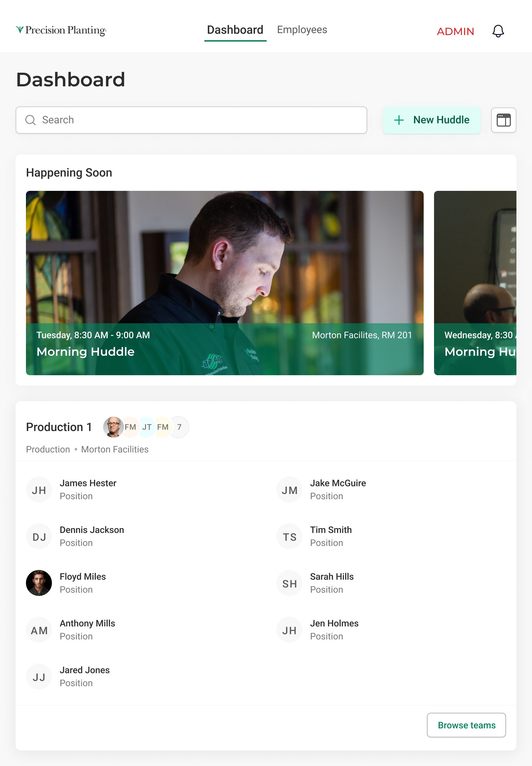532x766 pixels.
Task: Click the ADMIN label
Action: coord(455,31)
